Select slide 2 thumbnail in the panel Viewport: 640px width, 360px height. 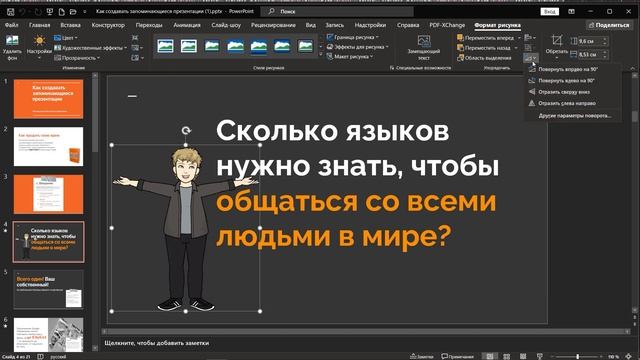tap(48, 147)
